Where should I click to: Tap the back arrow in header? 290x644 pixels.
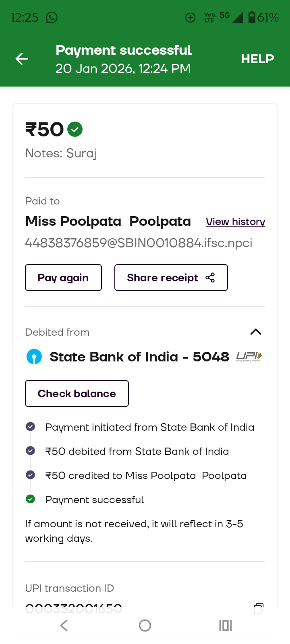click(22, 59)
